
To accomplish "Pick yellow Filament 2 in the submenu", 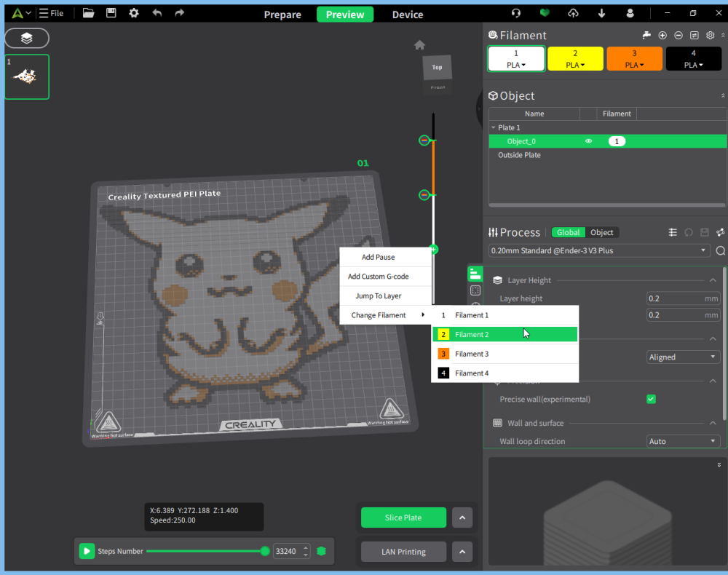I will point(505,335).
